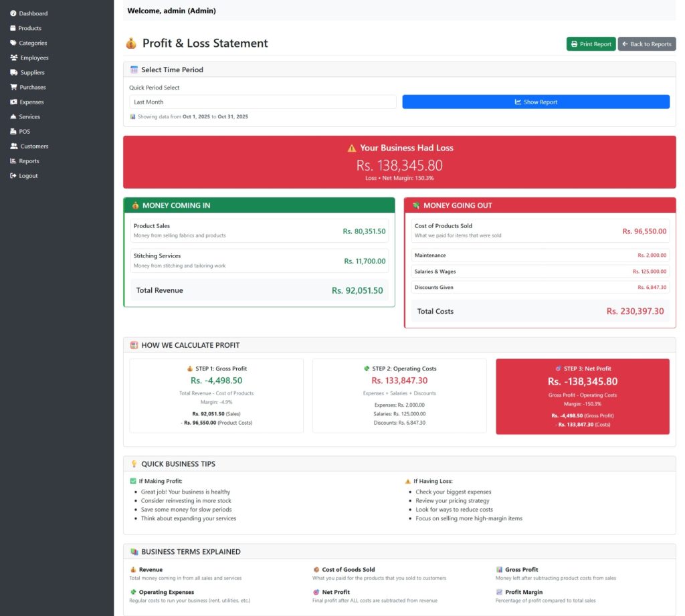This screenshot has height=616, width=685.
Task: Click the Purchases shopping cart icon
Action: (14, 87)
